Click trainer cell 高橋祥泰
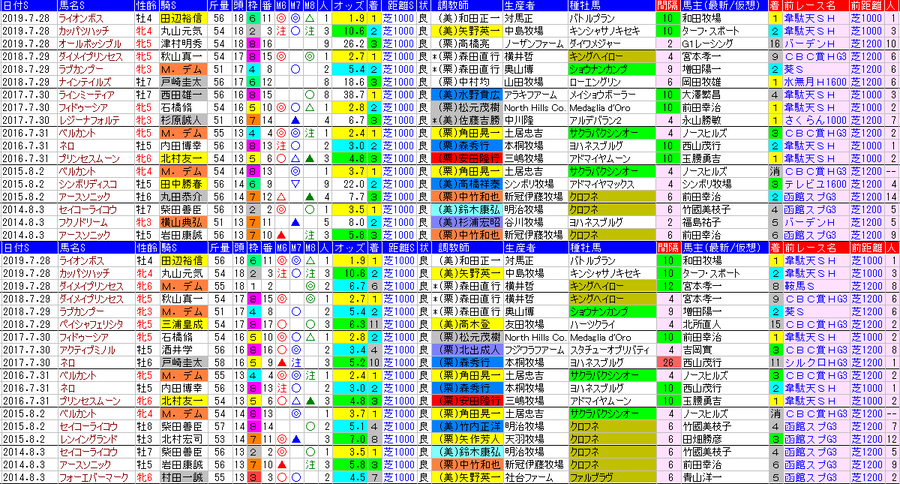 467,184
